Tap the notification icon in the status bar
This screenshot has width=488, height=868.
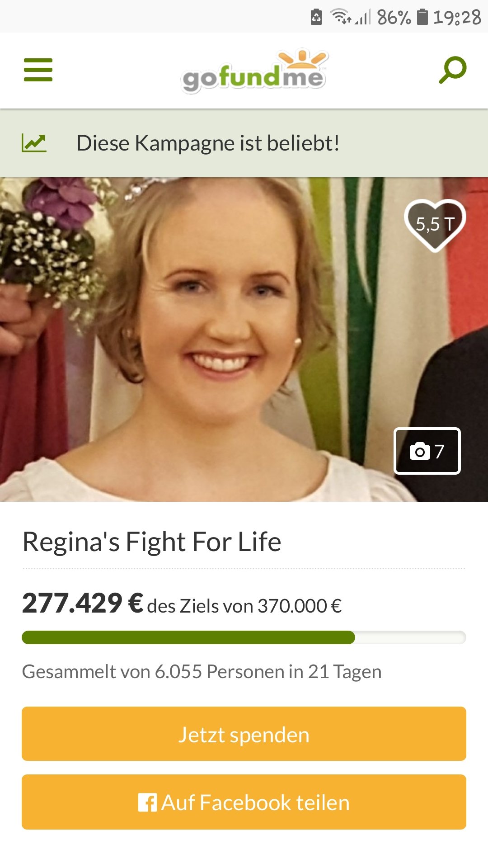(316, 17)
